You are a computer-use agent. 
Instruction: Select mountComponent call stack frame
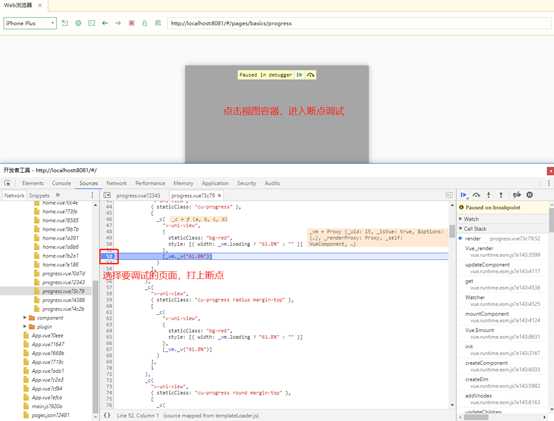[x=502, y=317]
